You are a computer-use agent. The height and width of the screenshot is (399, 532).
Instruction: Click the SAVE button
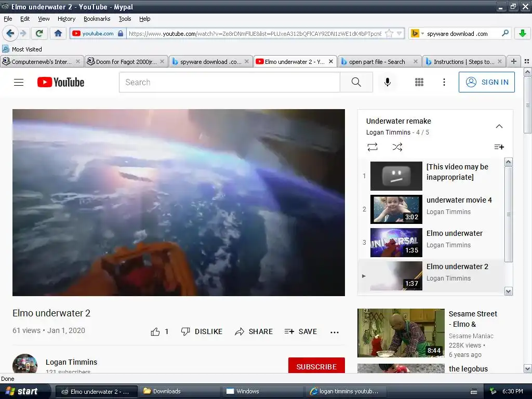click(x=301, y=331)
